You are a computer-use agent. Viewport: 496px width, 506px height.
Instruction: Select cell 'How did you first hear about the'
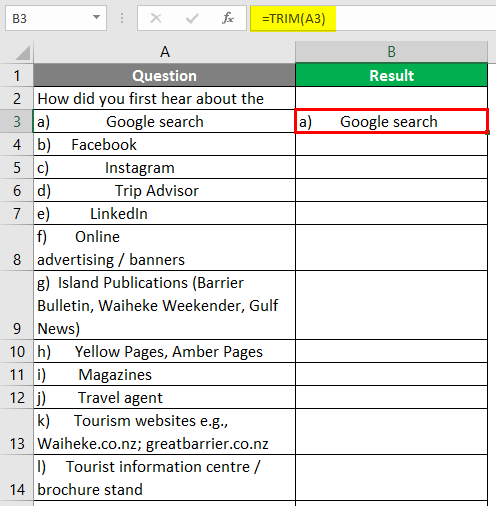(164, 98)
